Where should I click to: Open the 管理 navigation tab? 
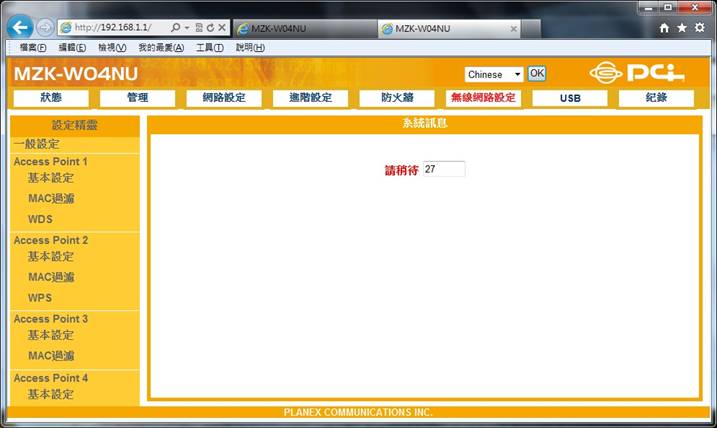click(137, 98)
